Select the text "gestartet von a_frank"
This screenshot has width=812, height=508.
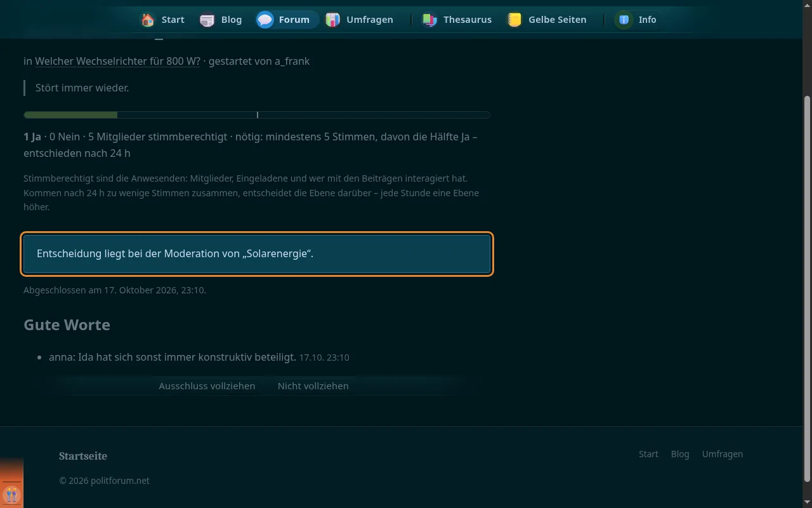click(x=259, y=61)
